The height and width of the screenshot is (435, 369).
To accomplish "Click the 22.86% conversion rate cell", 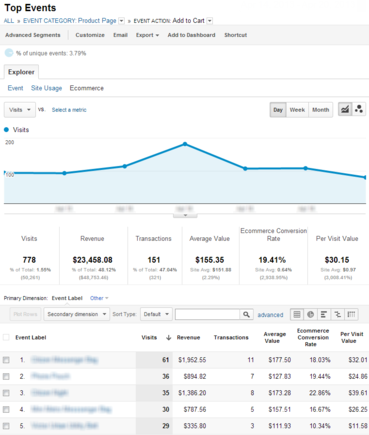I will point(320,393).
